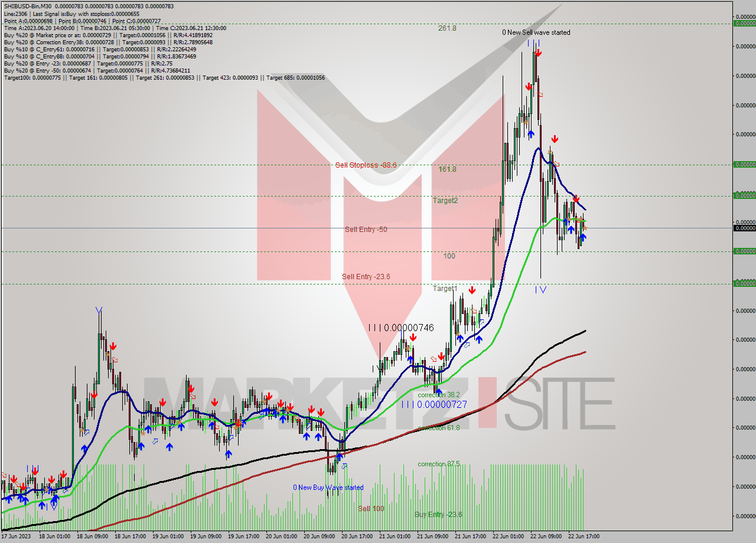Screen dimensions: 756x543
Task: Select the 'Sell Entry -23.6' label
Action: point(366,277)
